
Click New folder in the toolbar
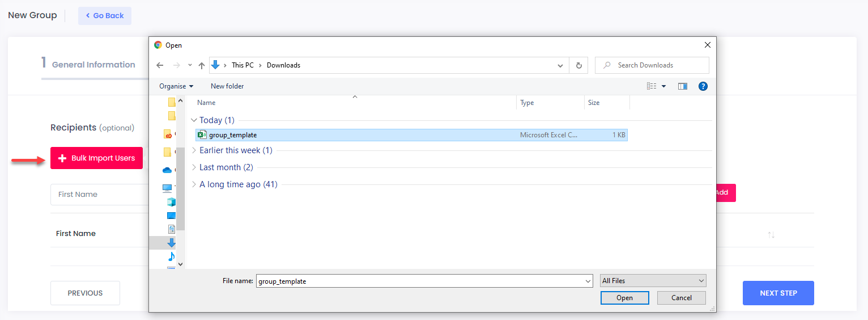[227, 86]
